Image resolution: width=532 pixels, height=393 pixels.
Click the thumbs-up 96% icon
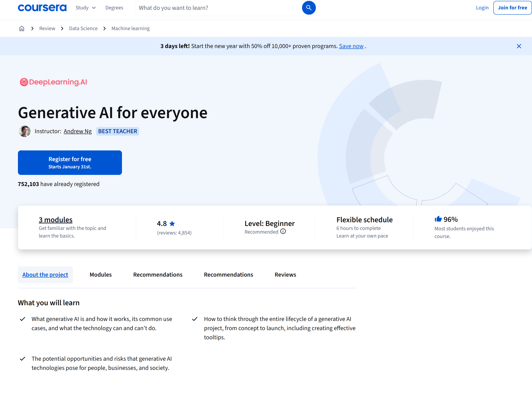[438, 219]
